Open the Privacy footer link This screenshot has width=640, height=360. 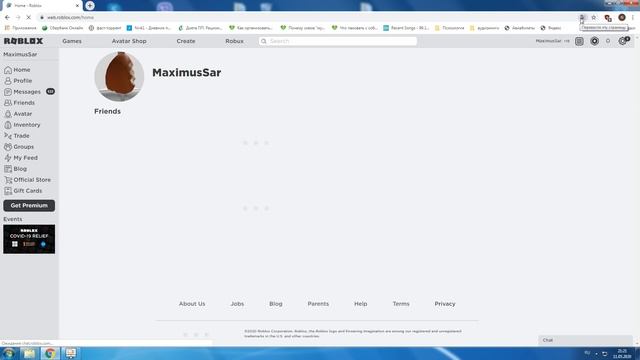tap(445, 304)
